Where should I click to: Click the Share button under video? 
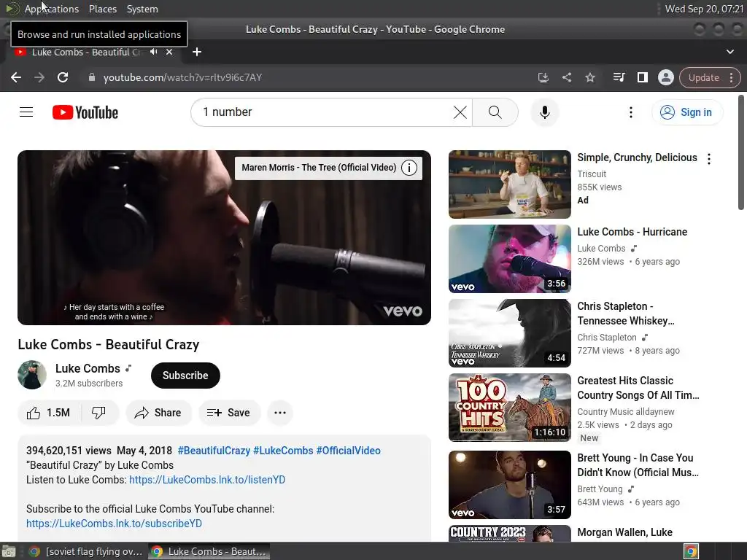click(x=158, y=413)
